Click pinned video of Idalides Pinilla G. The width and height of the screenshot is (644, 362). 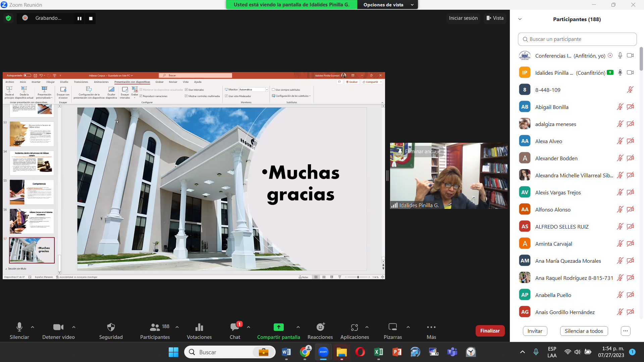point(448,176)
